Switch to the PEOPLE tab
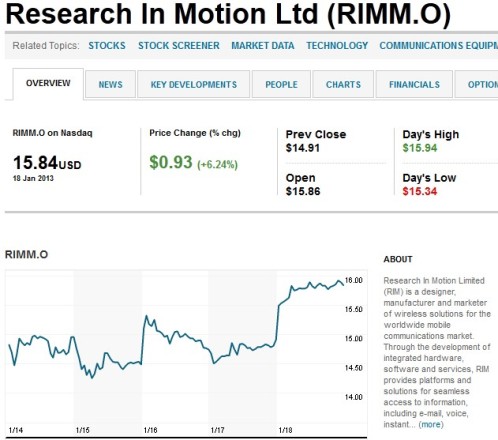Screen dimensions: 498x440 click(281, 84)
